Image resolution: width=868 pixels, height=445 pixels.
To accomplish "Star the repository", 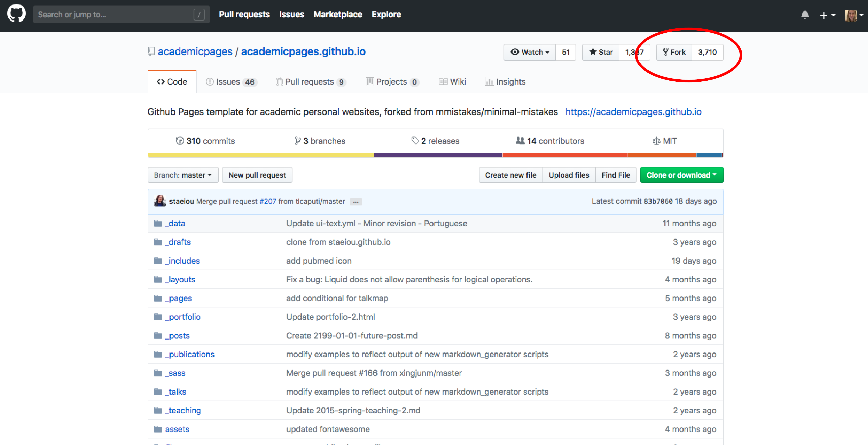I will (601, 52).
